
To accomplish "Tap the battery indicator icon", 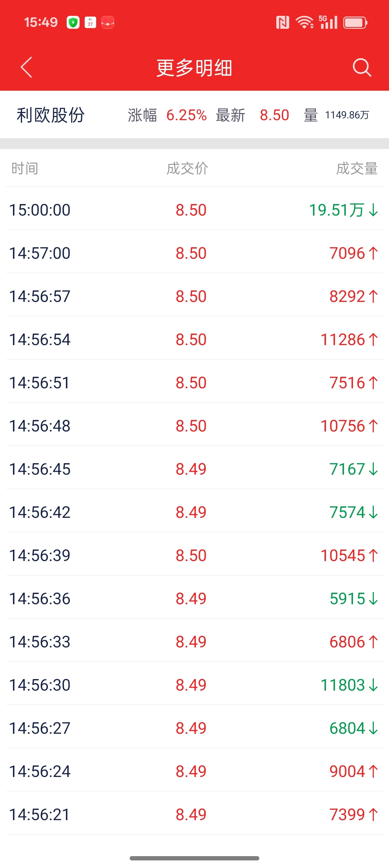I will [355, 23].
